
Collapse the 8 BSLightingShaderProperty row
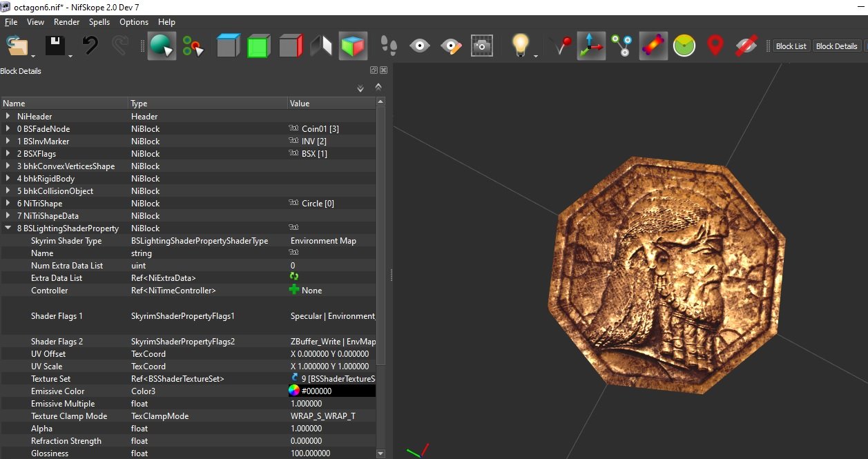point(8,228)
